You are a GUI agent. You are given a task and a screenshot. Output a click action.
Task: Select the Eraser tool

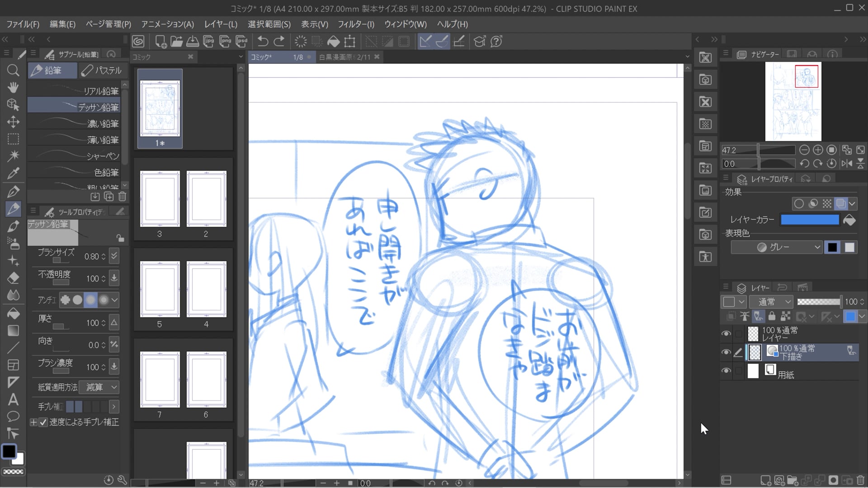tap(13, 278)
